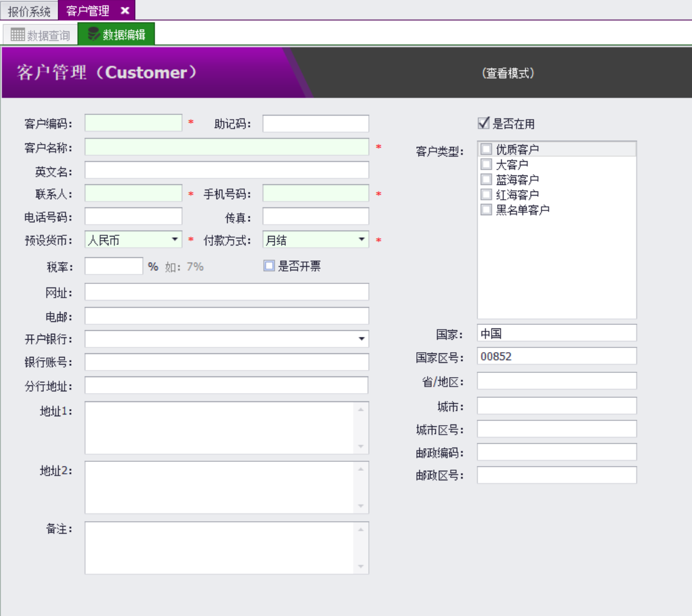Toggle the 是否在用 checkbox
Image resolution: width=692 pixels, height=616 pixels.
pyautogui.click(x=484, y=123)
